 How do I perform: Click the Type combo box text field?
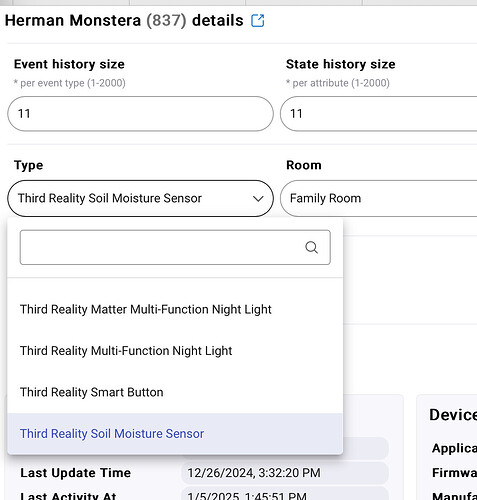point(140,199)
